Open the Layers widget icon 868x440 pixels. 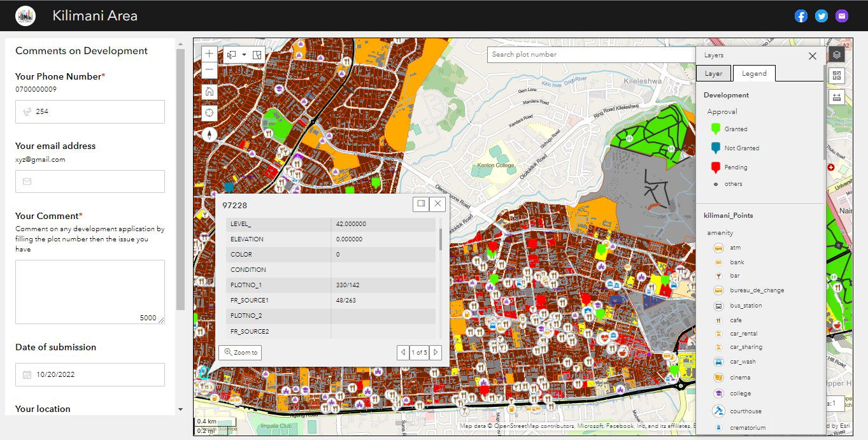[837, 55]
